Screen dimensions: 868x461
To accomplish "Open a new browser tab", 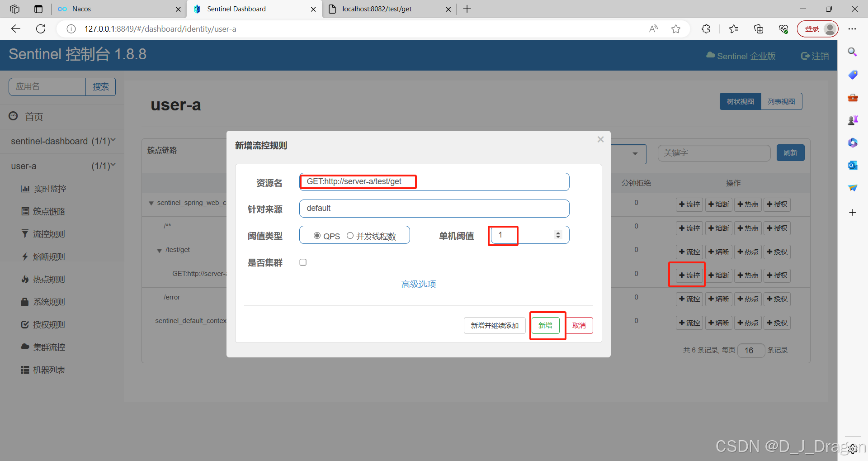I will [467, 9].
